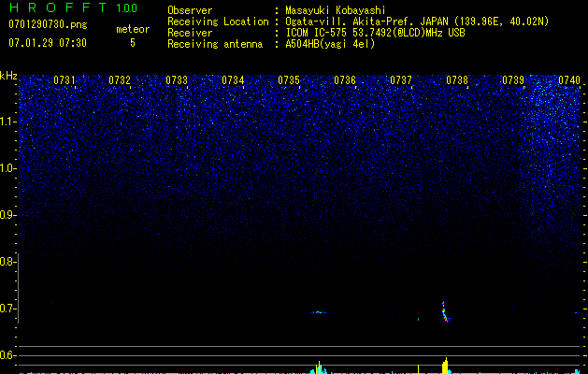Select the ICOM IC-575 53.7492 MHz USB text
The width and height of the screenshot is (588, 374).
pos(375,33)
